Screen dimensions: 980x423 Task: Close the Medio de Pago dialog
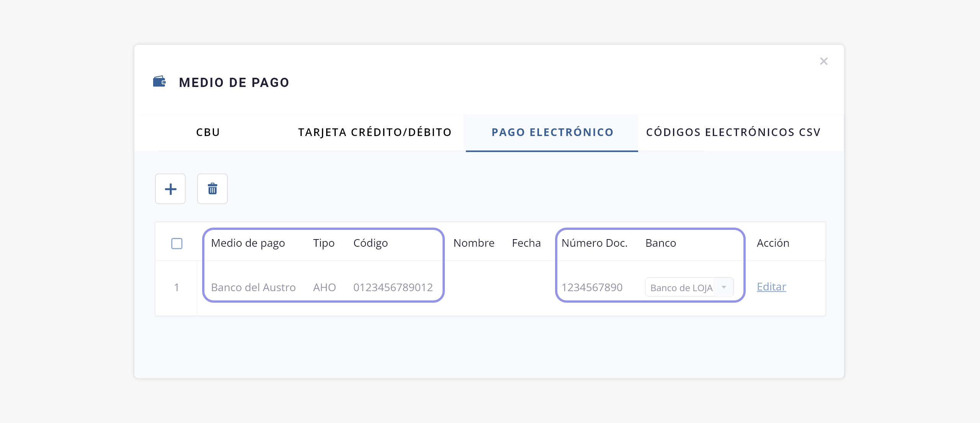824,61
